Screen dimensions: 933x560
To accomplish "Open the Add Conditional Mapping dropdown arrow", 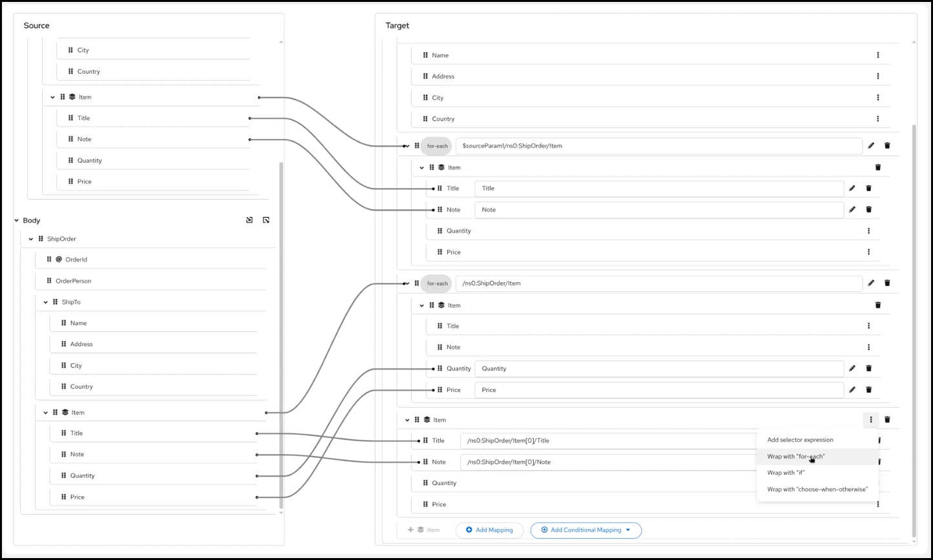I will click(x=629, y=530).
